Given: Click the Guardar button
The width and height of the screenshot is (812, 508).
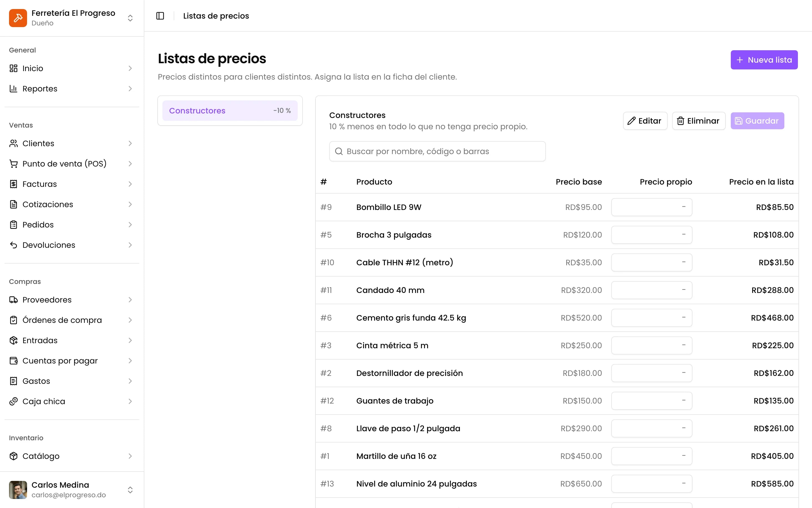Looking at the screenshot, I should (757, 121).
